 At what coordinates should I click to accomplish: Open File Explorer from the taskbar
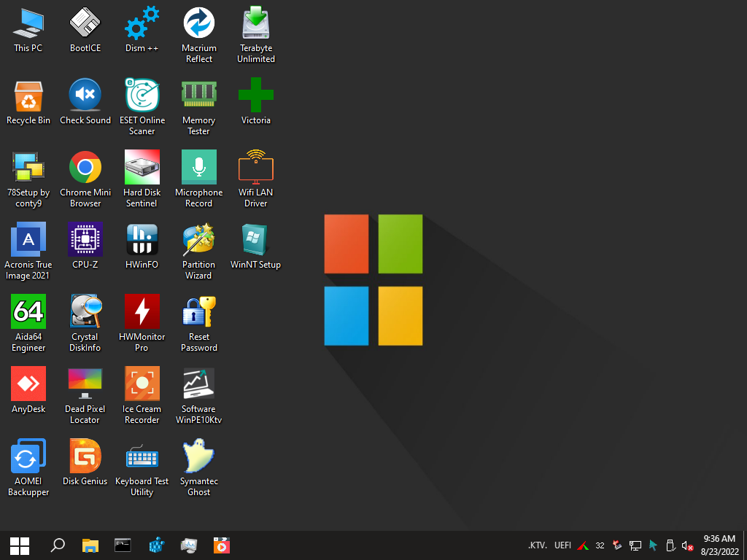[x=90, y=545]
